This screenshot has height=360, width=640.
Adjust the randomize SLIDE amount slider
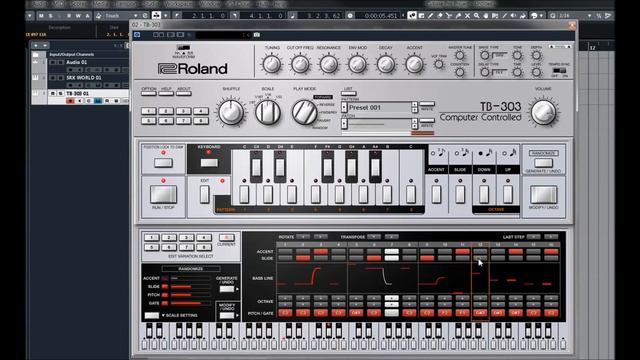tap(191, 287)
